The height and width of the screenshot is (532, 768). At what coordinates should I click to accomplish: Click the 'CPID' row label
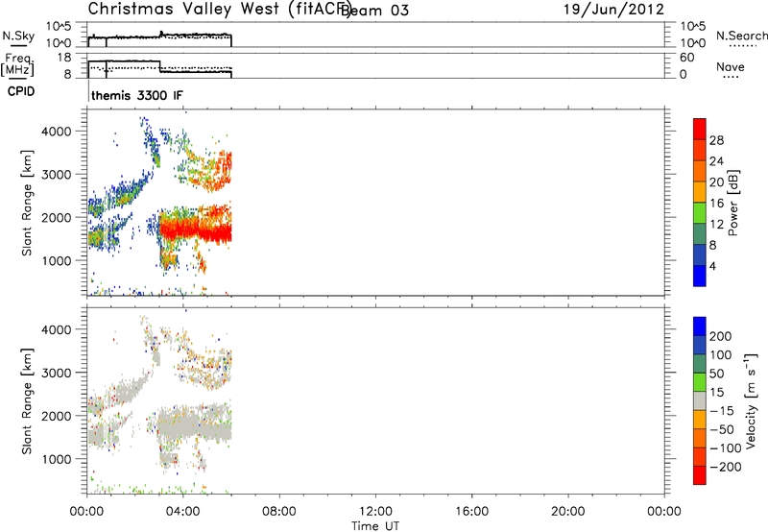21,91
